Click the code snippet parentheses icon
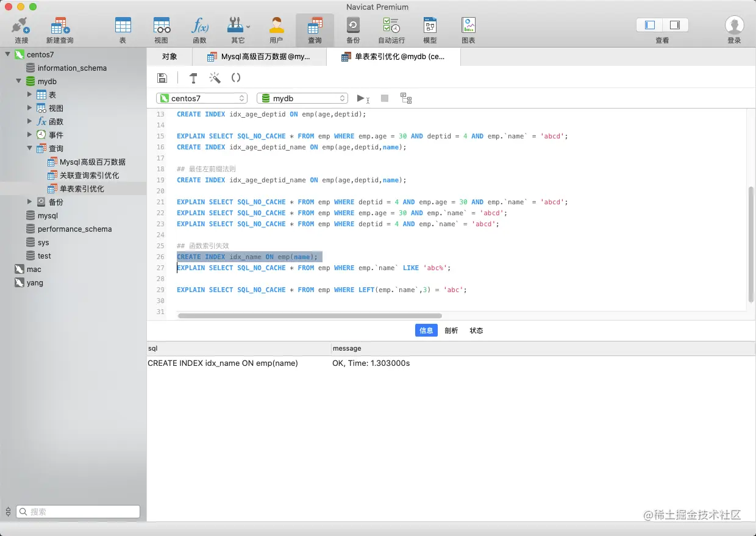Screen dimensions: 756x536 point(236,77)
